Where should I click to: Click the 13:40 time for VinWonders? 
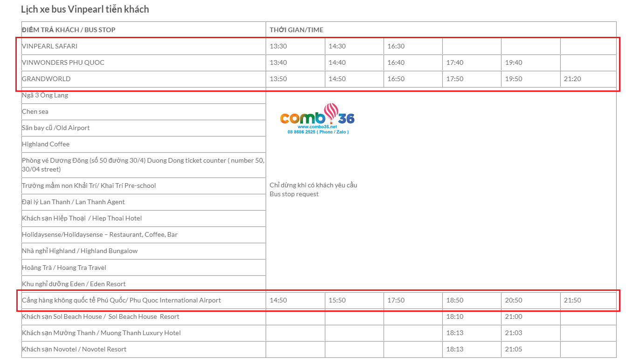pyautogui.click(x=278, y=62)
